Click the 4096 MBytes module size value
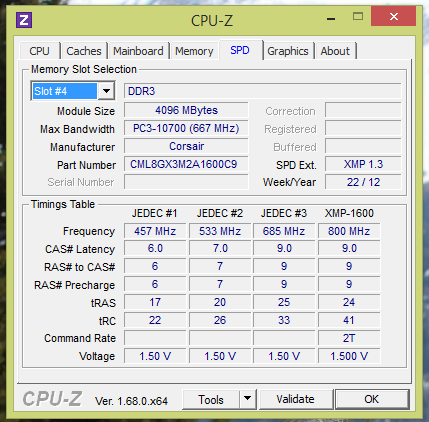 point(186,110)
